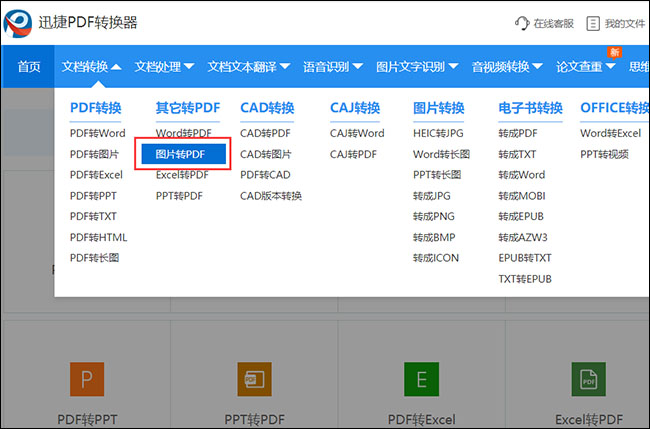Pick 转成Word under 电子书转换
650x429 pixels.
click(521, 175)
